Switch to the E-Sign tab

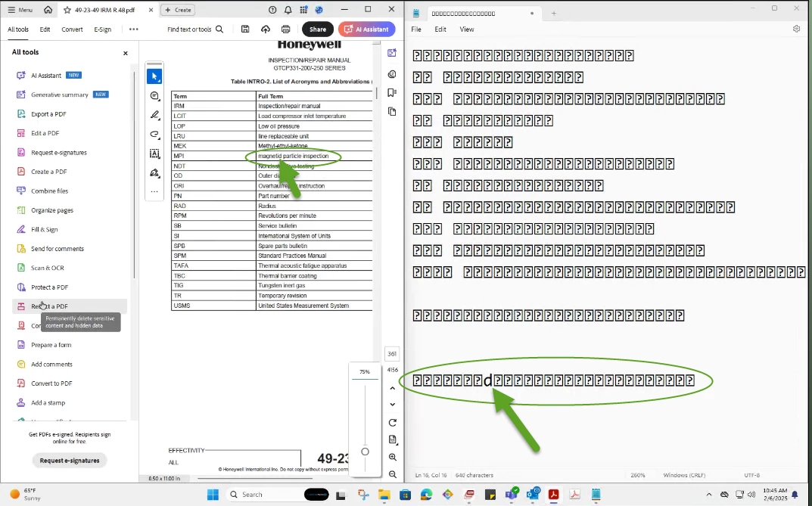click(102, 29)
